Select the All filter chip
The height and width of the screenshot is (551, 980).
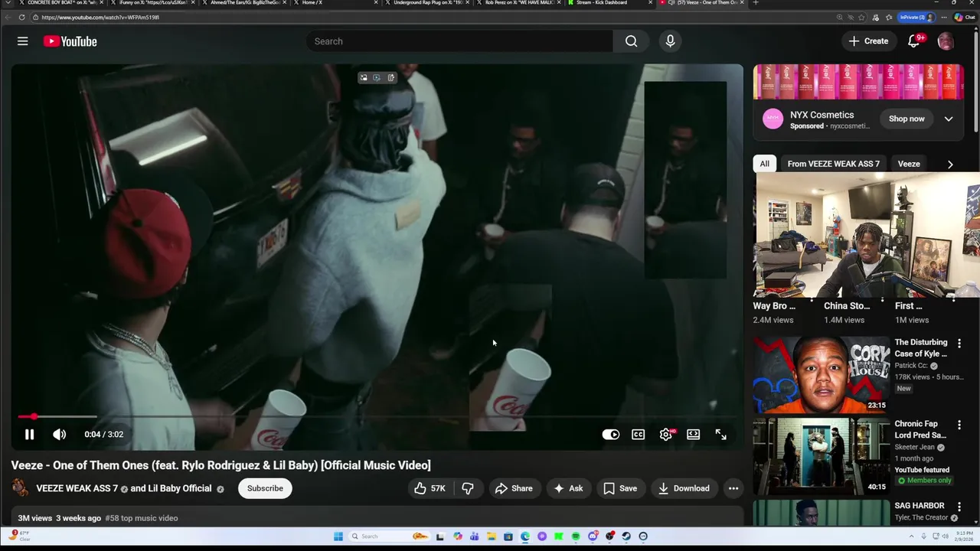(764, 164)
